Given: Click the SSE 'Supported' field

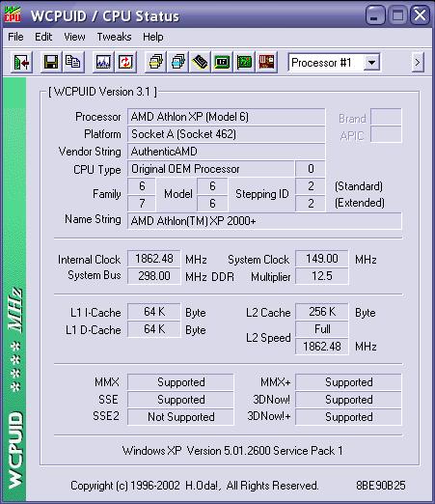Looking at the screenshot, I should coord(180,400).
